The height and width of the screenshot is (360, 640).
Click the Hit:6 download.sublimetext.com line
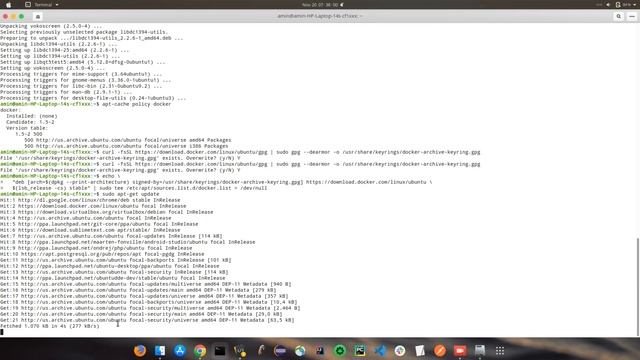90,230
